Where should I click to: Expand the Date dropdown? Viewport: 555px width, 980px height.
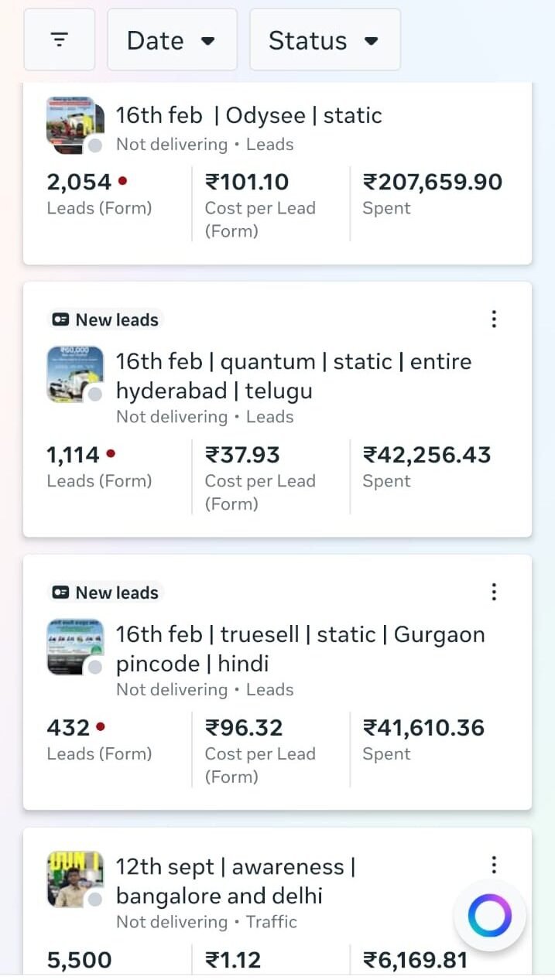pos(171,39)
